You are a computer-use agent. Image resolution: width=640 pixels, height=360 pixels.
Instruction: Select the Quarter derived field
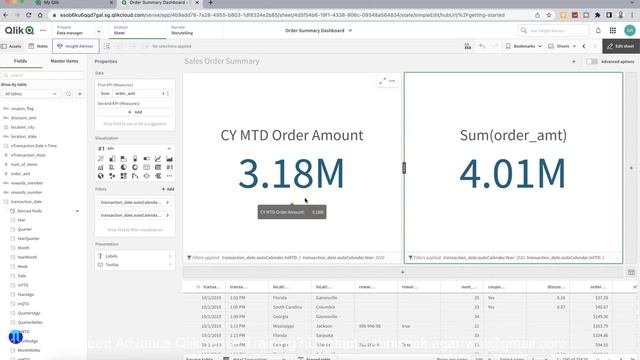[24, 229]
